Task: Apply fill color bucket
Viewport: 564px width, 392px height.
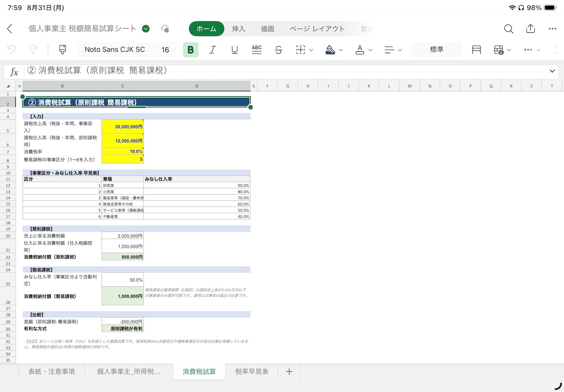Action: pos(330,50)
